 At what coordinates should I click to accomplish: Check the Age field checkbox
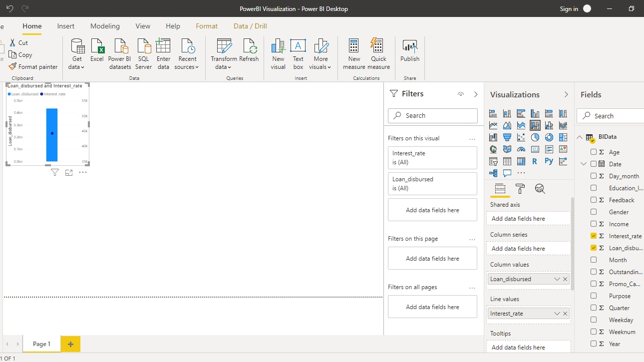[594, 152]
